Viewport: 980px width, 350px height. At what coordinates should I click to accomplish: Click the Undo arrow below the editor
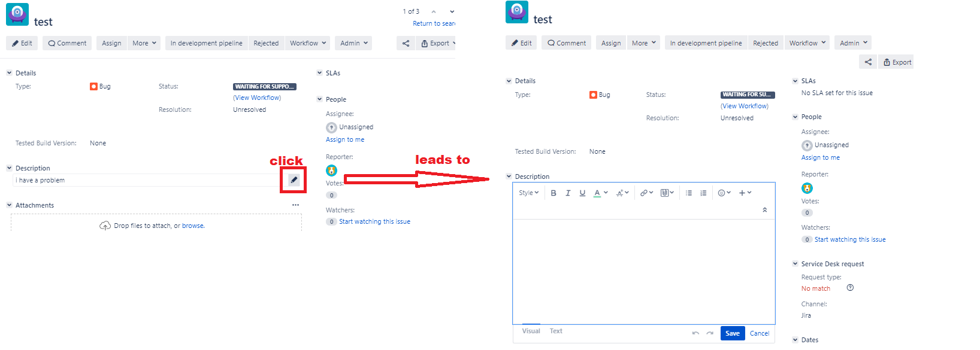[x=695, y=333]
